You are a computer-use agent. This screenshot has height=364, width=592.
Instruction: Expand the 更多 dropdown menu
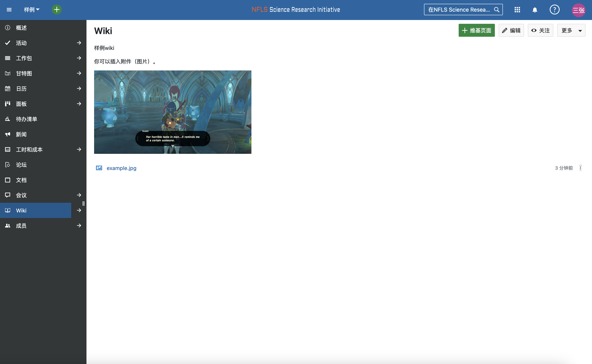pyautogui.click(x=571, y=30)
